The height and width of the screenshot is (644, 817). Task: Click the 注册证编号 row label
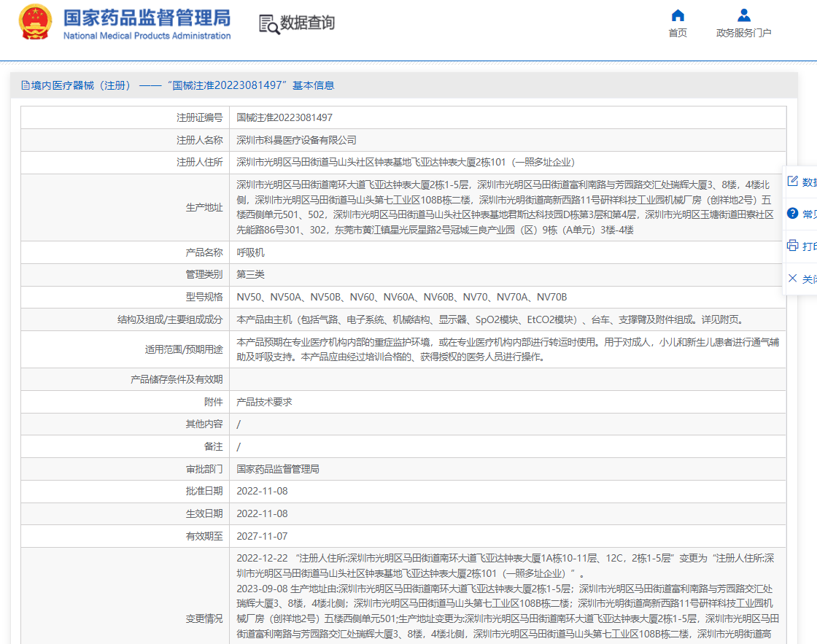pos(200,117)
